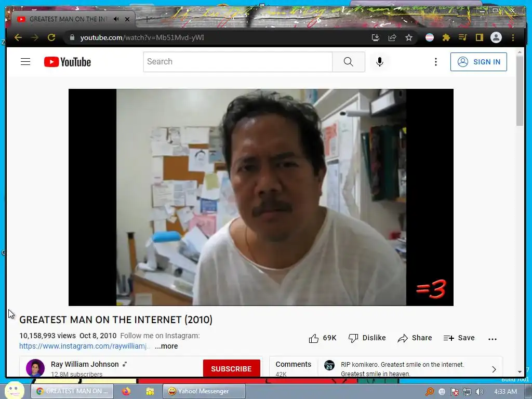Open the Chrome three-dot menu

click(x=513, y=37)
